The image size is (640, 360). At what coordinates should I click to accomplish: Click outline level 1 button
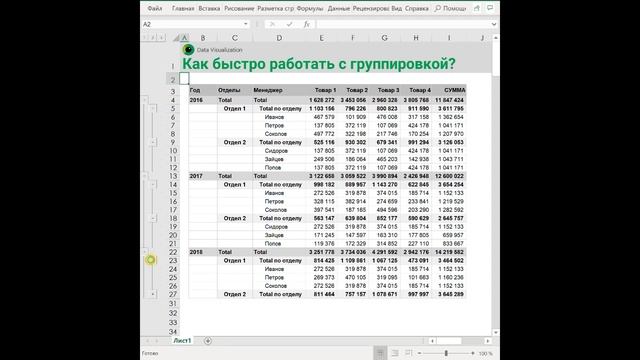tap(144, 38)
